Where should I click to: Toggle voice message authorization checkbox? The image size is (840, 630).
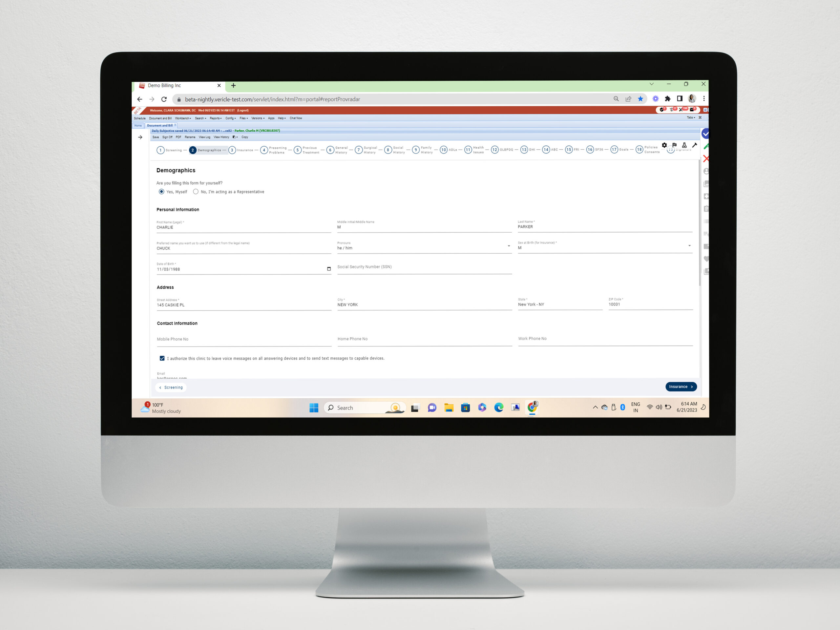162,358
